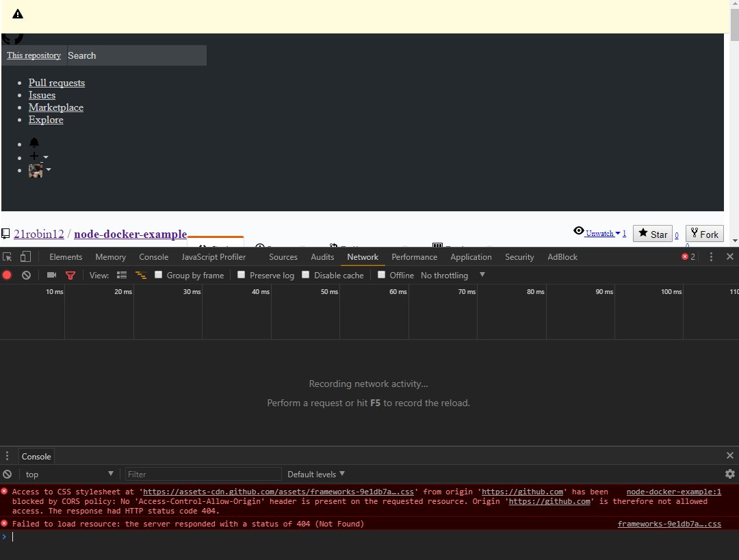Open the Console tab in DevTools
The image size is (739, 560).
coord(154,256)
